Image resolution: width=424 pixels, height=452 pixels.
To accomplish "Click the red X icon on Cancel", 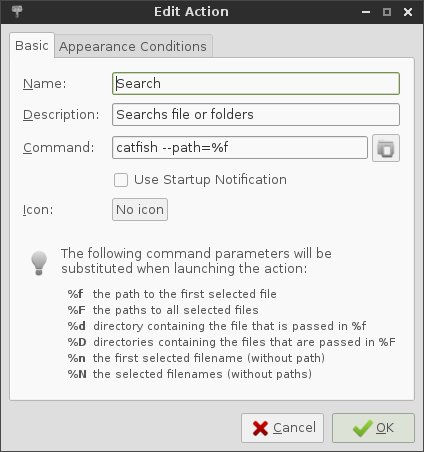I will pyautogui.click(x=260, y=428).
